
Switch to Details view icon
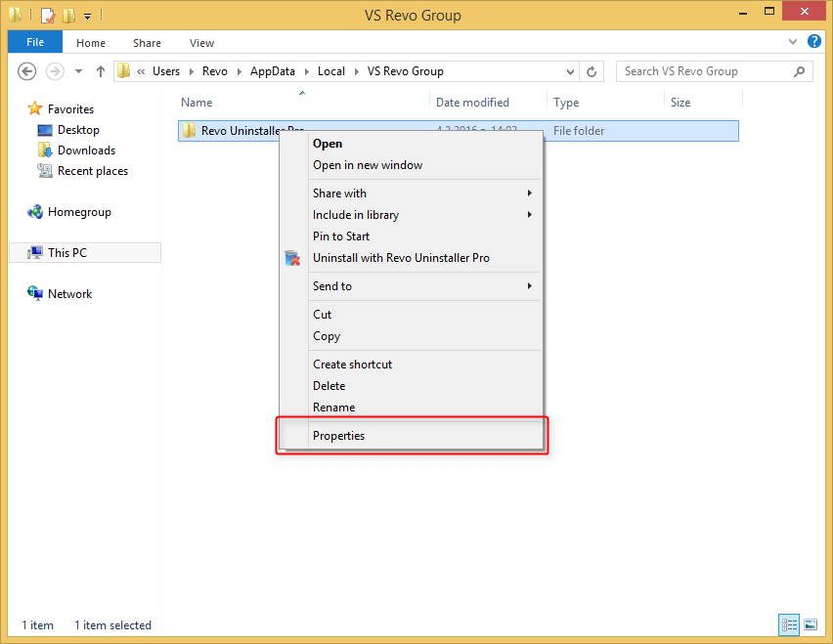(x=789, y=624)
